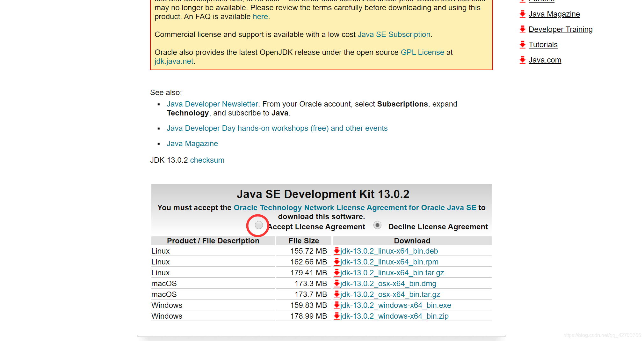Screen dimensions: 644x341
Task: Click the 'File Size' column header
Action: tap(304, 241)
